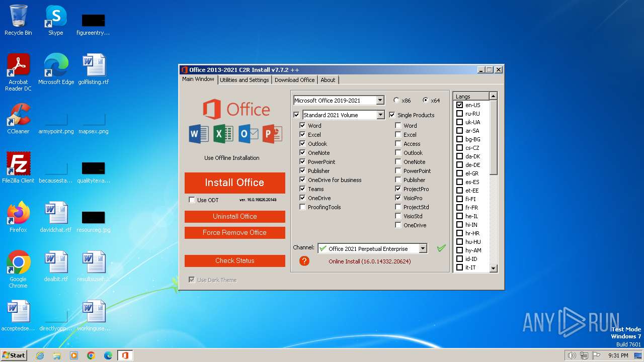
Task: Open Acrobat Reader DC shortcut
Action: pos(18,72)
